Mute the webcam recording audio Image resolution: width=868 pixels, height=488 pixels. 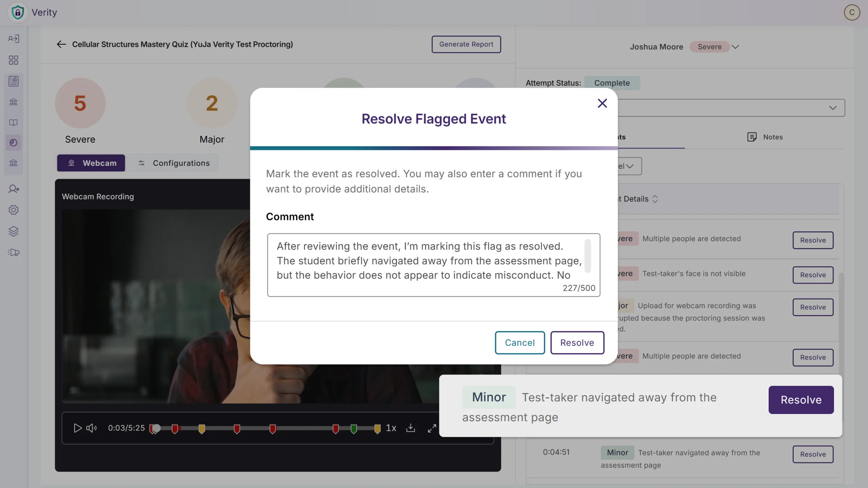tap(91, 428)
